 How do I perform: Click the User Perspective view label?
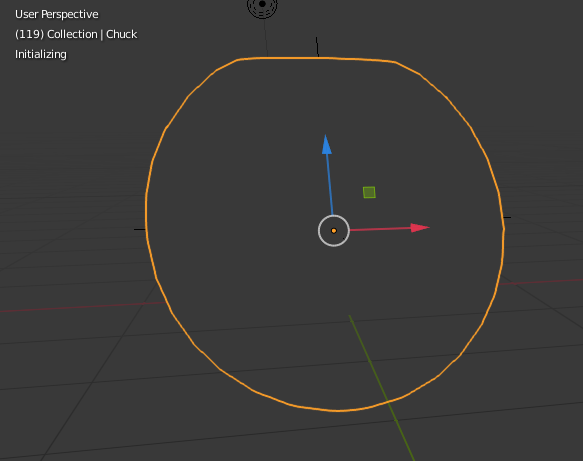click(57, 14)
